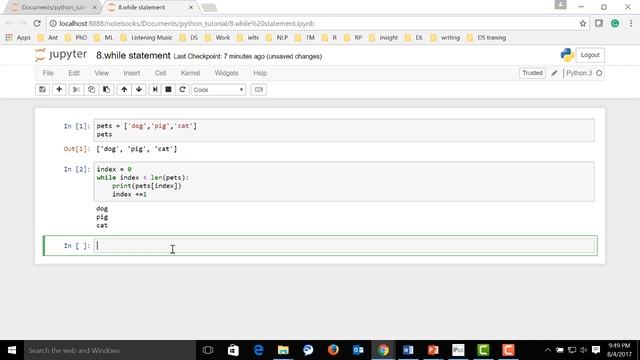Open Firefox from the taskbar
Viewport: 640px width, 360px height.
(x=333, y=350)
